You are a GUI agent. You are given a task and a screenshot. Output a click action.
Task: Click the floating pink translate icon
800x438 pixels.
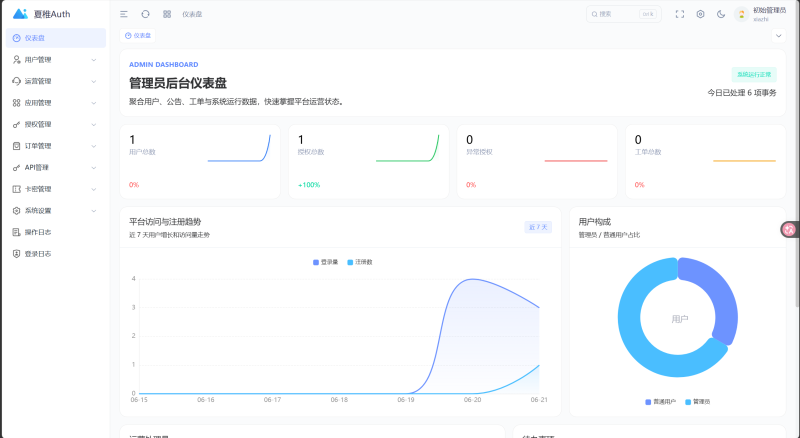pos(790,230)
